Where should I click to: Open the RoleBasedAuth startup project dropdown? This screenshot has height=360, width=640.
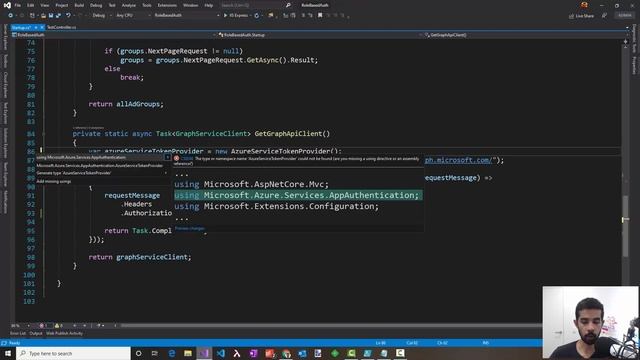click(x=186, y=16)
